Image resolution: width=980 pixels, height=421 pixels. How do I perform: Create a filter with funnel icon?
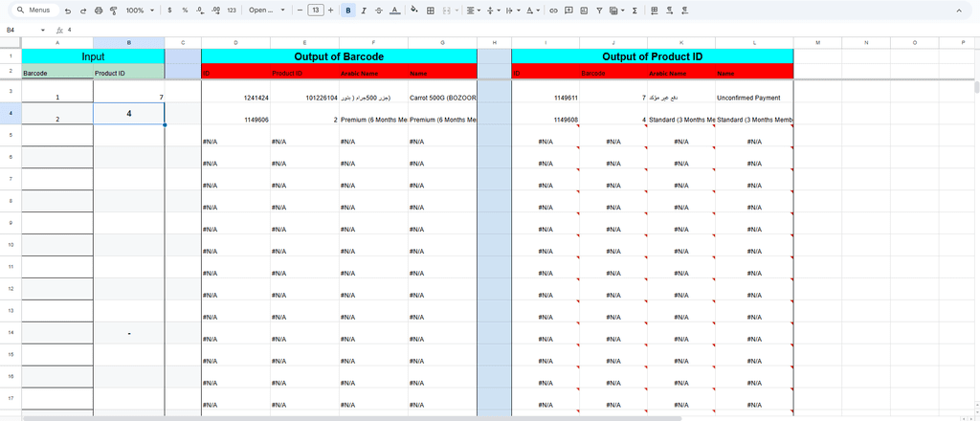click(x=599, y=11)
